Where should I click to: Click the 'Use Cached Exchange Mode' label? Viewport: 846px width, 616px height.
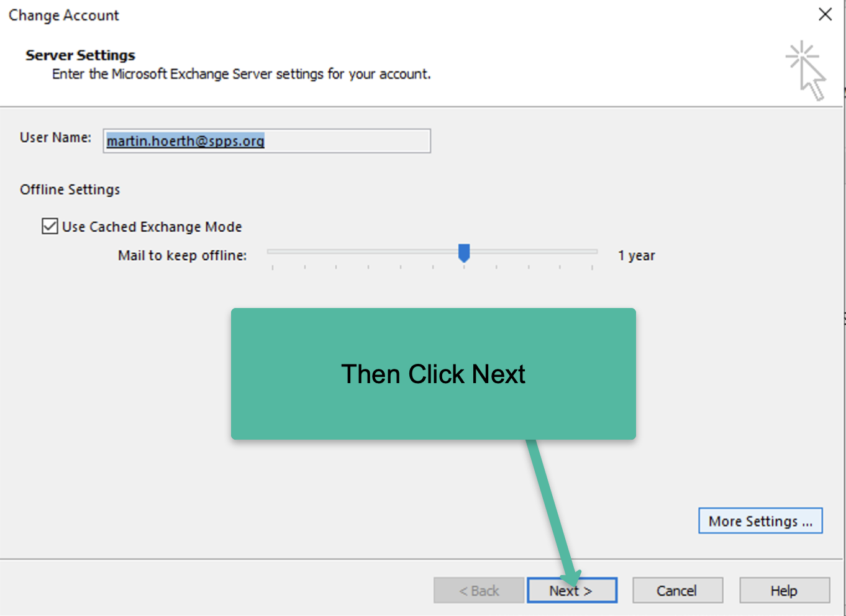[152, 227]
